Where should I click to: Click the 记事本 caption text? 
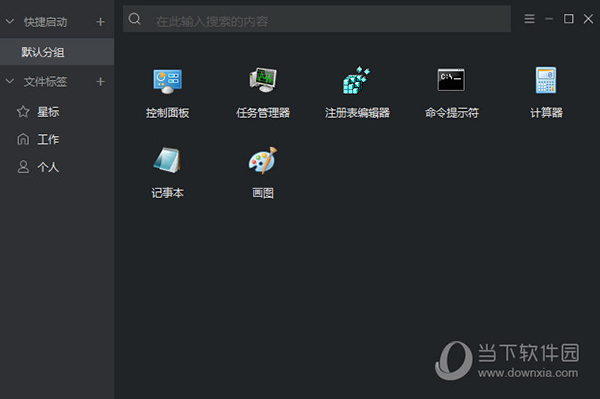click(167, 193)
